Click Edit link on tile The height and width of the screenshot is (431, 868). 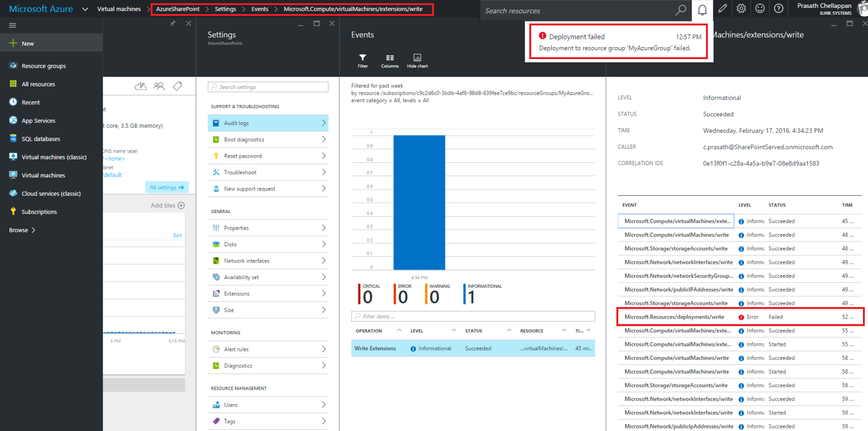coord(177,235)
